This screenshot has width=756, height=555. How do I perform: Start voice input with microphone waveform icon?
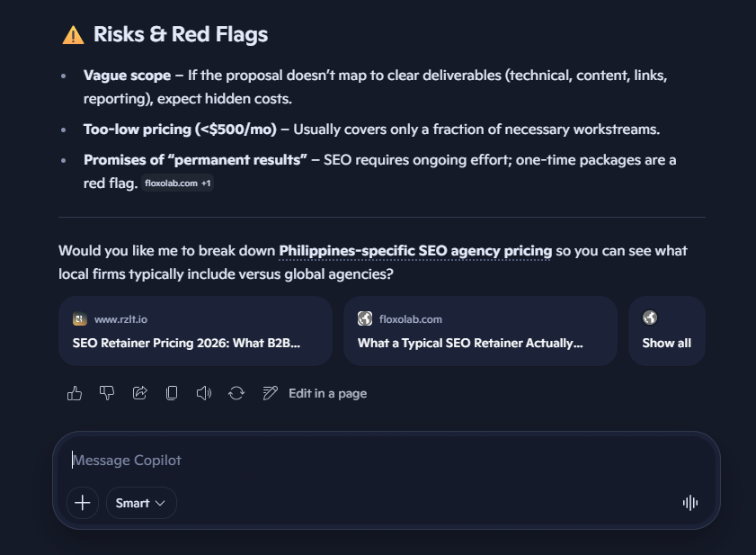pyautogui.click(x=690, y=503)
